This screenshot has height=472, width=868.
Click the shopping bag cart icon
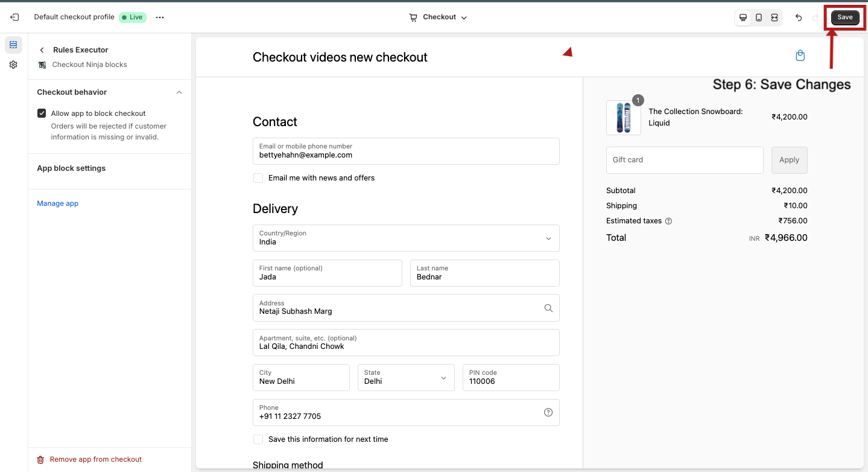(800, 56)
